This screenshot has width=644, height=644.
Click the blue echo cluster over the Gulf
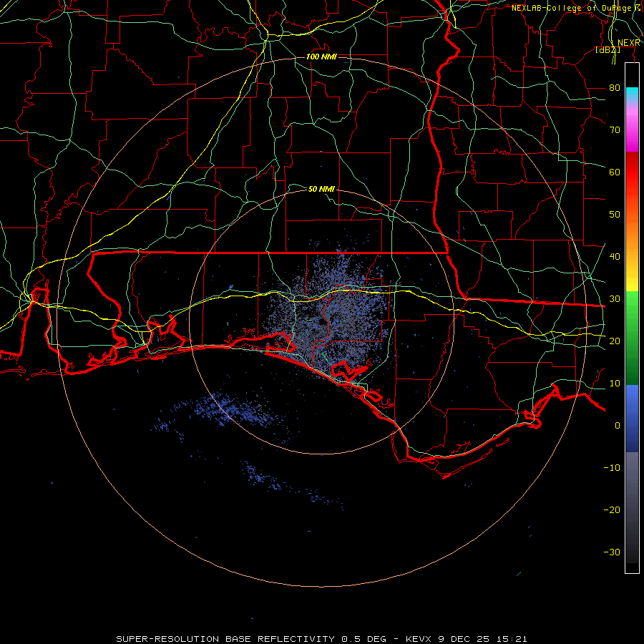[x=234, y=409]
